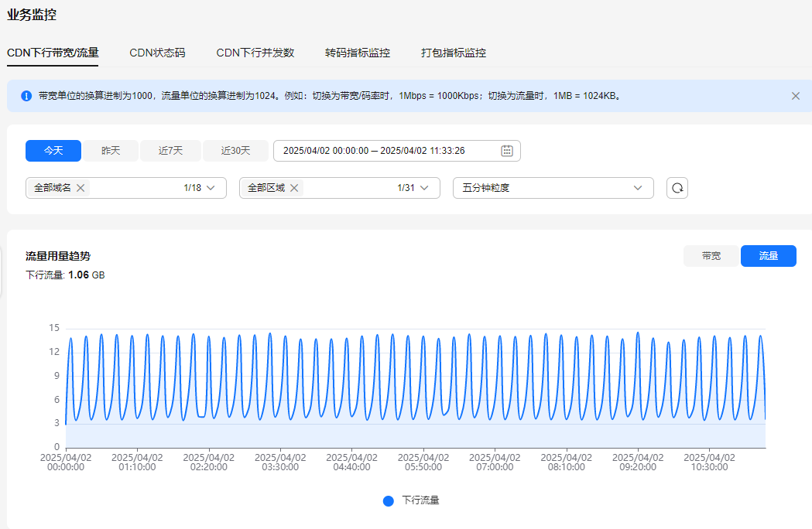Choose the 近7天 time range
This screenshot has width=812, height=529.
pyautogui.click(x=171, y=151)
